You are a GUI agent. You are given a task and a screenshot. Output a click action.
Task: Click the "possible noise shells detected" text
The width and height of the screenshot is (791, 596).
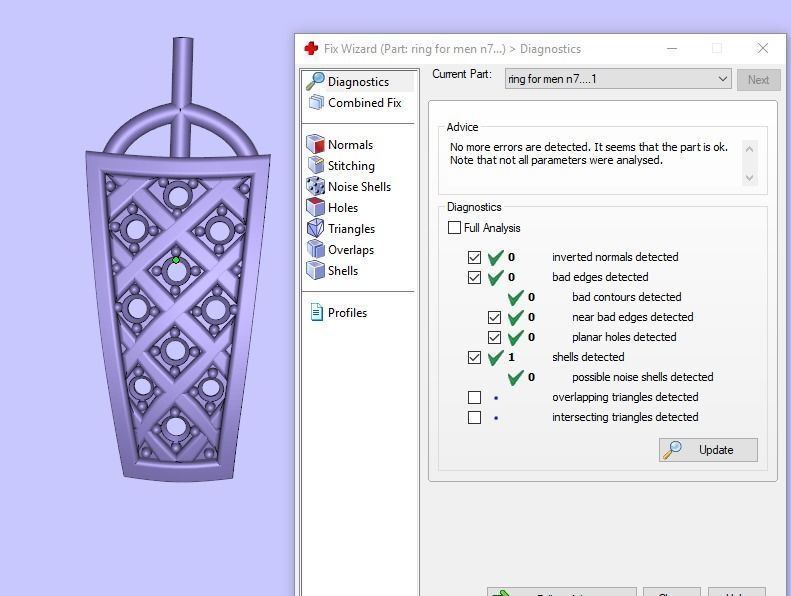[643, 377]
